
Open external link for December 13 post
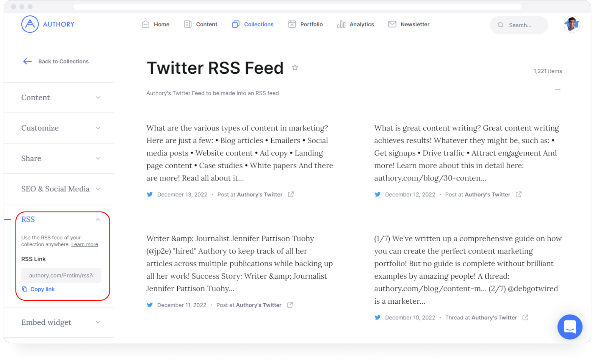point(291,194)
